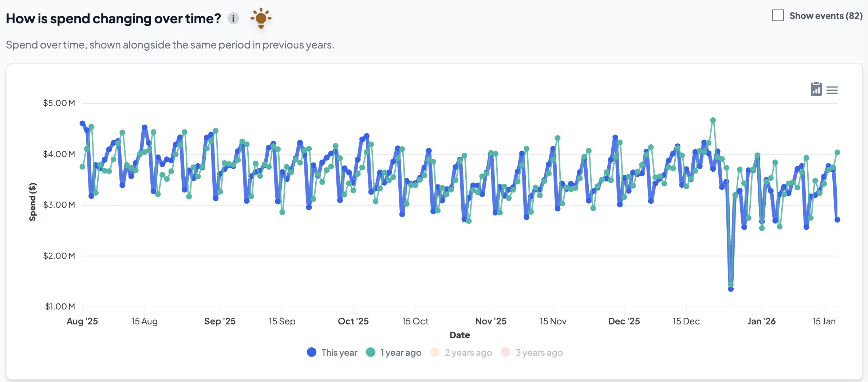Click the info icon beside the chart title
The image size is (868, 382).
pos(233,18)
